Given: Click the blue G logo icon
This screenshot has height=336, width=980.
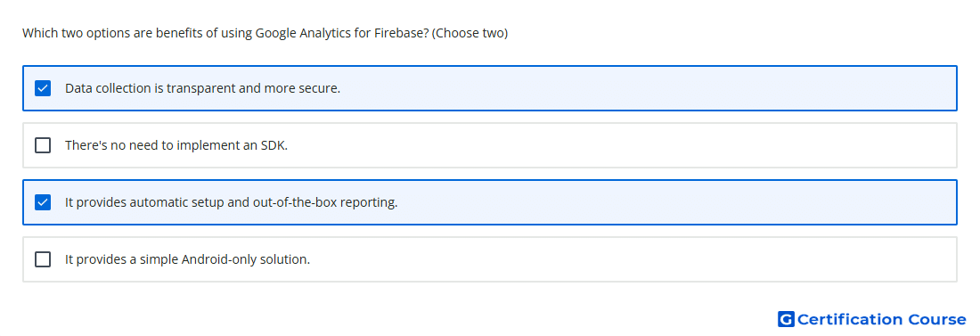Looking at the screenshot, I should coord(786,320).
